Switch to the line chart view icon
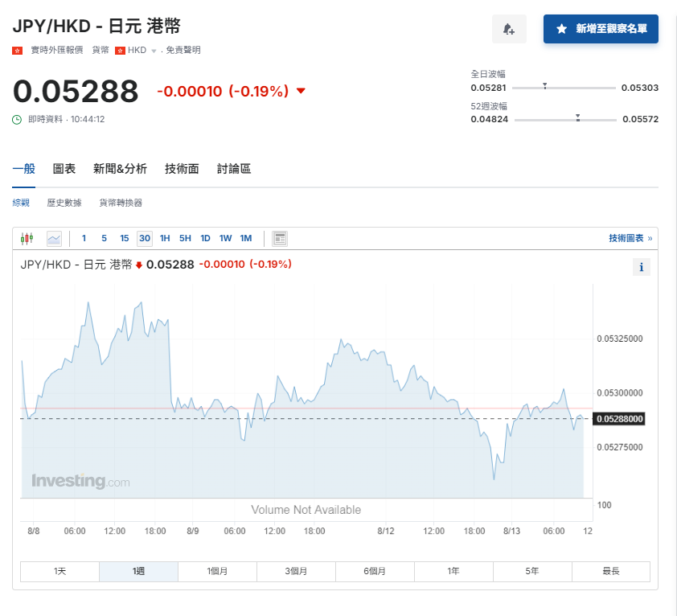The height and width of the screenshot is (616, 677). (x=54, y=238)
